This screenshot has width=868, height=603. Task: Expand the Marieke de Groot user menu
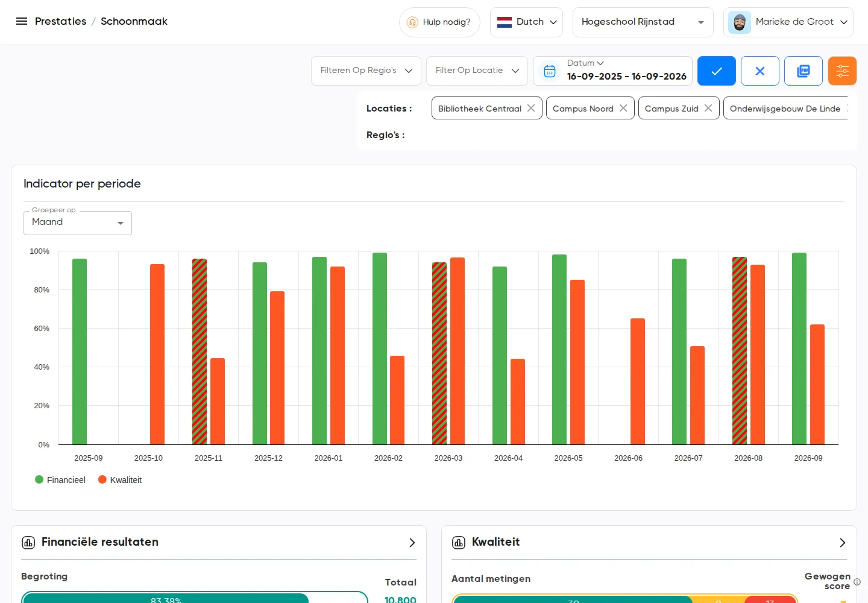point(788,22)
